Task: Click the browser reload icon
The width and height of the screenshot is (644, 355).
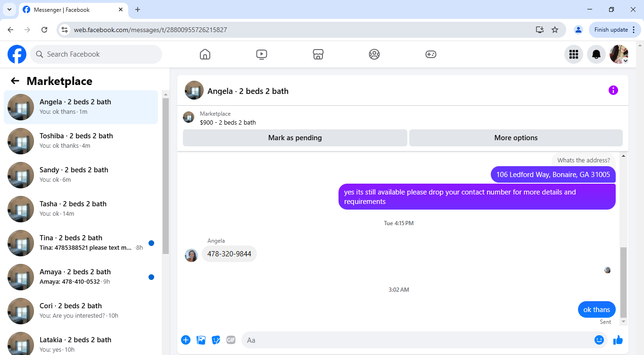Action: (44, 30)
